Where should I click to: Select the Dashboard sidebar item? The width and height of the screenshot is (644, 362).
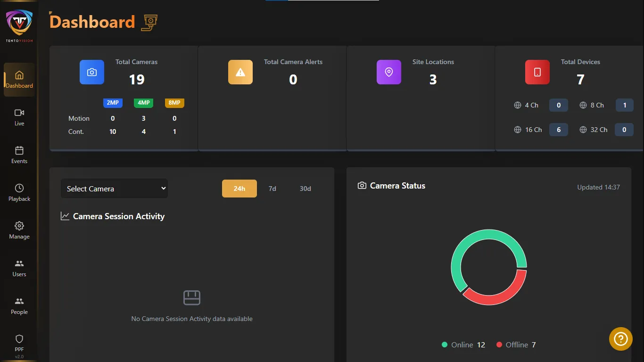[19, 79]
